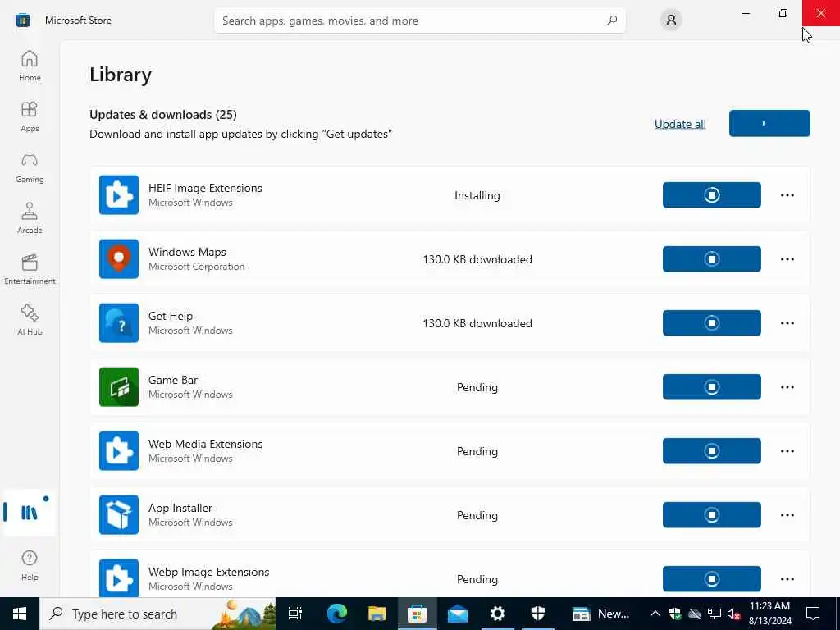The width and height of the screenshot is (840, 630).
Task: Launch Microsoft Edge from the taskbar
Action: pyautogui.click(x=337, y=614)
